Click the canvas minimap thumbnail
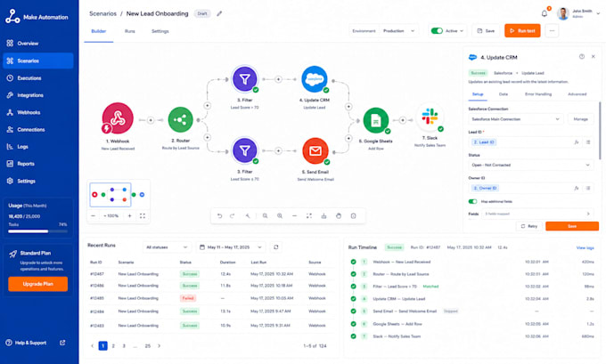This screenshot has width=606, height=364. pos(119,195)
